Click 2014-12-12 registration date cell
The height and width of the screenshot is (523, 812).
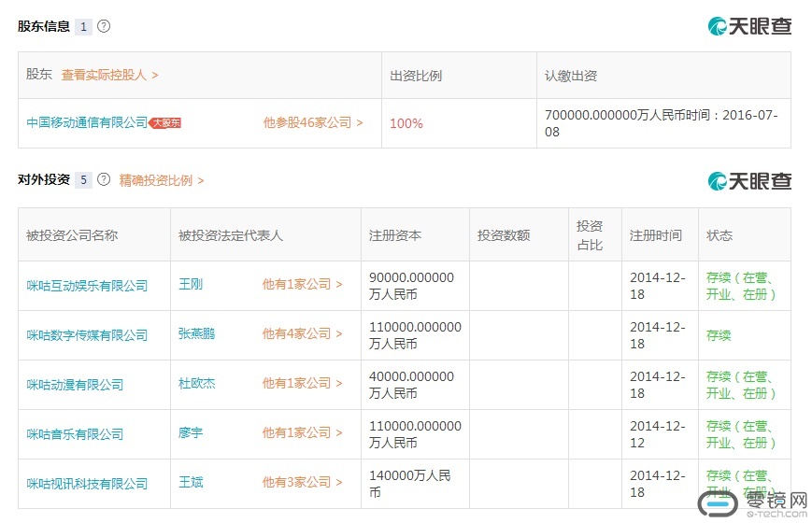click(x=660, y=434)
